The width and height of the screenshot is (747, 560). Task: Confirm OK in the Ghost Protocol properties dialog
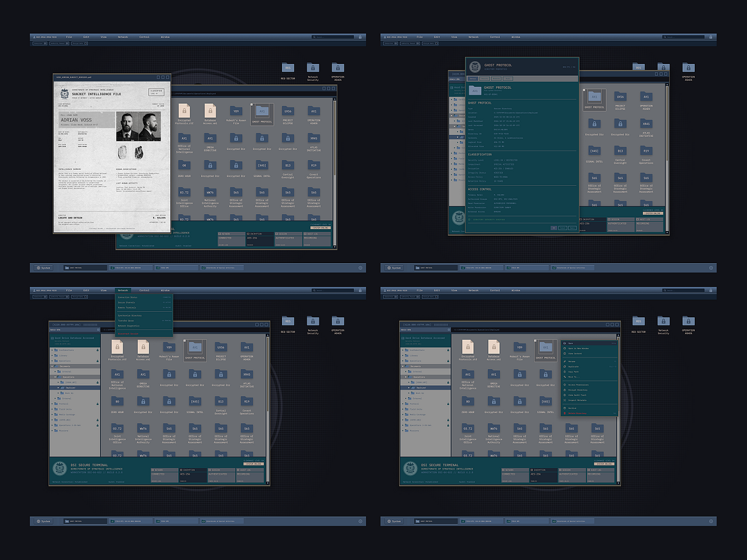(x=554, y=228)
